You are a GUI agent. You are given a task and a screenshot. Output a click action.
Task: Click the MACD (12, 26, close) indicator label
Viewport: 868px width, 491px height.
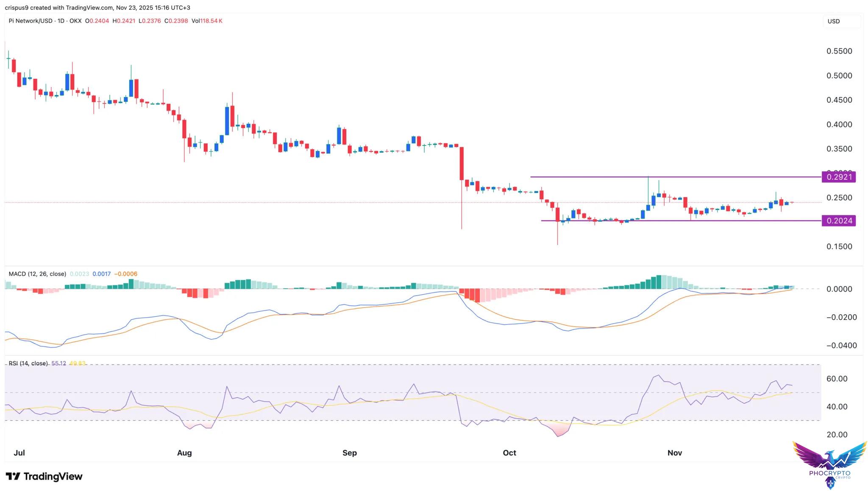pos(37,274)
